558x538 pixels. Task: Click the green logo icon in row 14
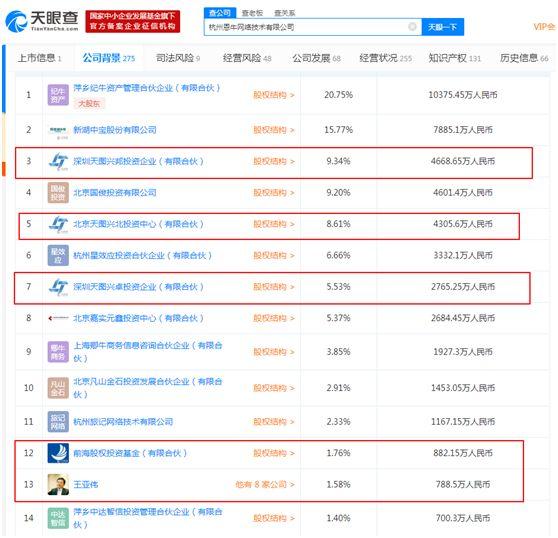[58, 518]
